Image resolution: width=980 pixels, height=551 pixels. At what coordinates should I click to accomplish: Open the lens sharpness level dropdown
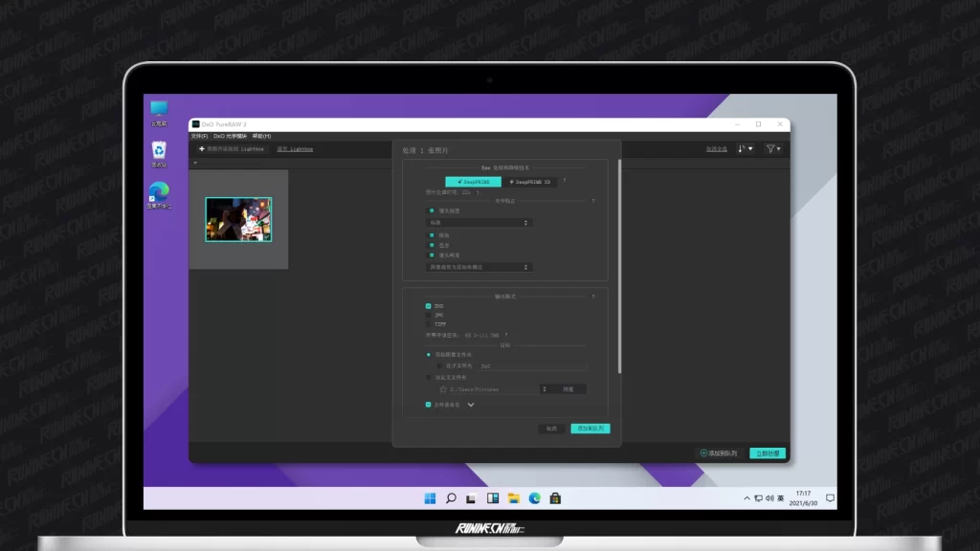pyautogui.click(x=479, y=223)
